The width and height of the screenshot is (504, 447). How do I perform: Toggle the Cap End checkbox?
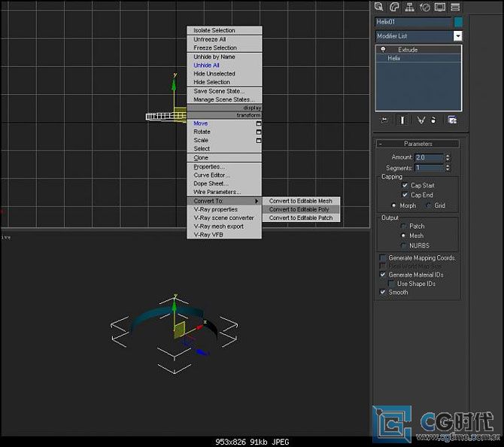405,195
